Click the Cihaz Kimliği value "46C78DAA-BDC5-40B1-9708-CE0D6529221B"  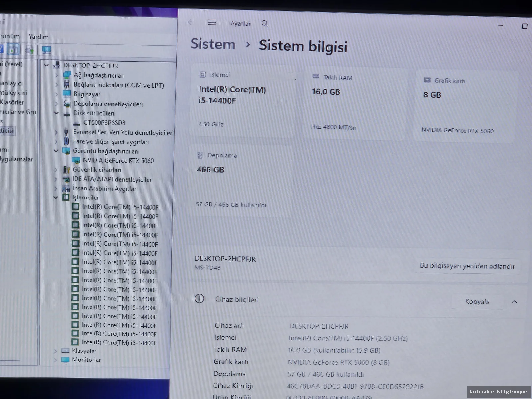[355, 387]
